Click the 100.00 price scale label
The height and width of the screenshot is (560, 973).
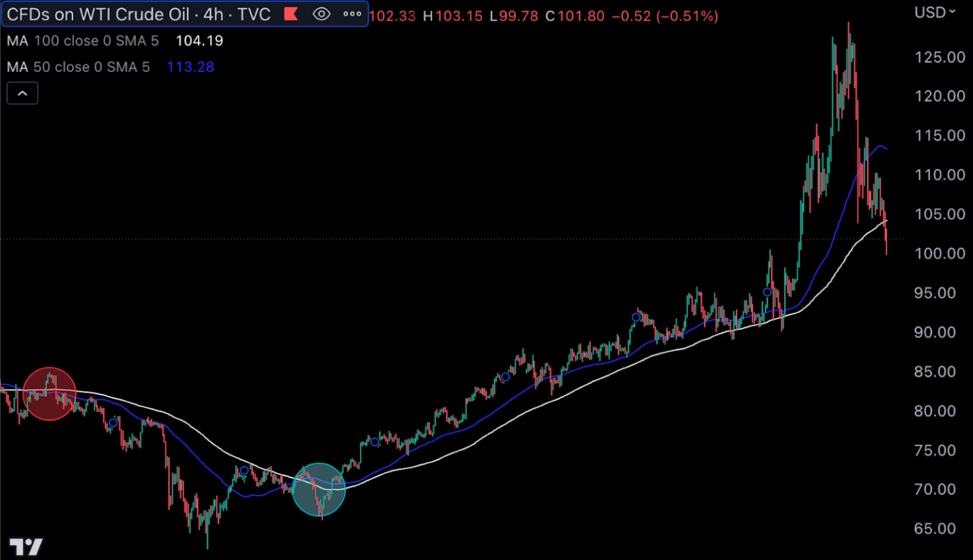click(x=940, y=254)
